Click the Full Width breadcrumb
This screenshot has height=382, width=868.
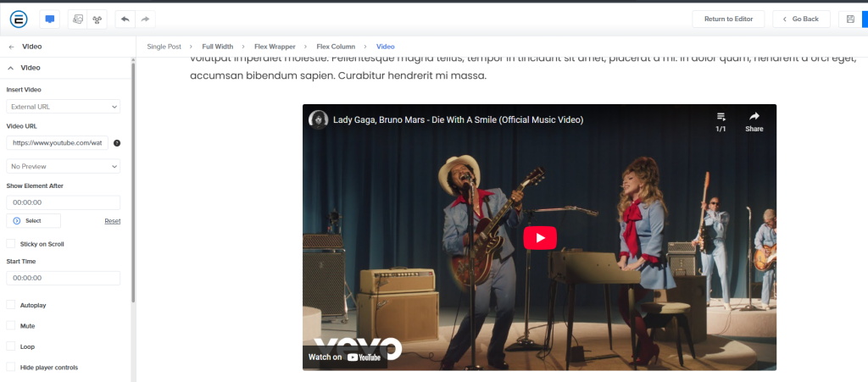218,47
